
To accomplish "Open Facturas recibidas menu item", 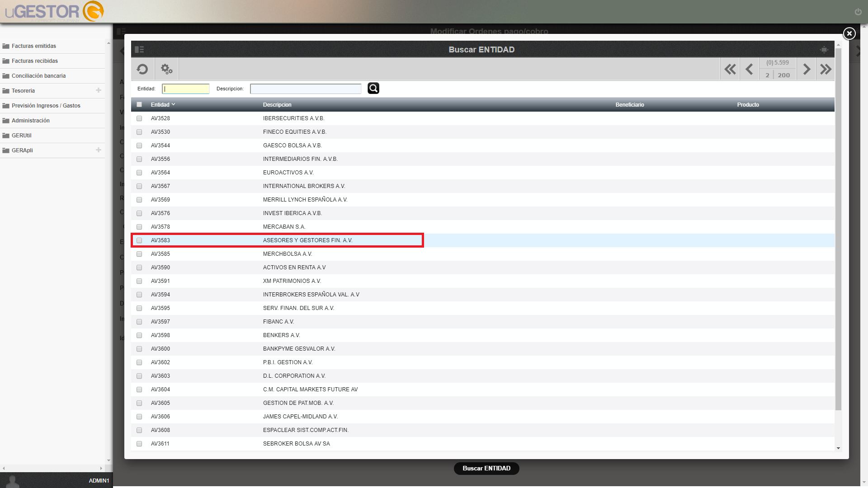I will [35, 61].
